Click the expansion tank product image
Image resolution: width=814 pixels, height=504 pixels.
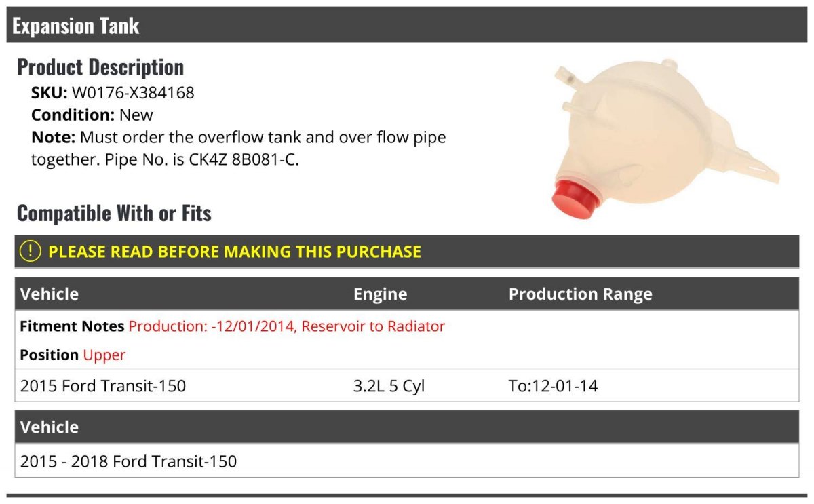(651, 136)
